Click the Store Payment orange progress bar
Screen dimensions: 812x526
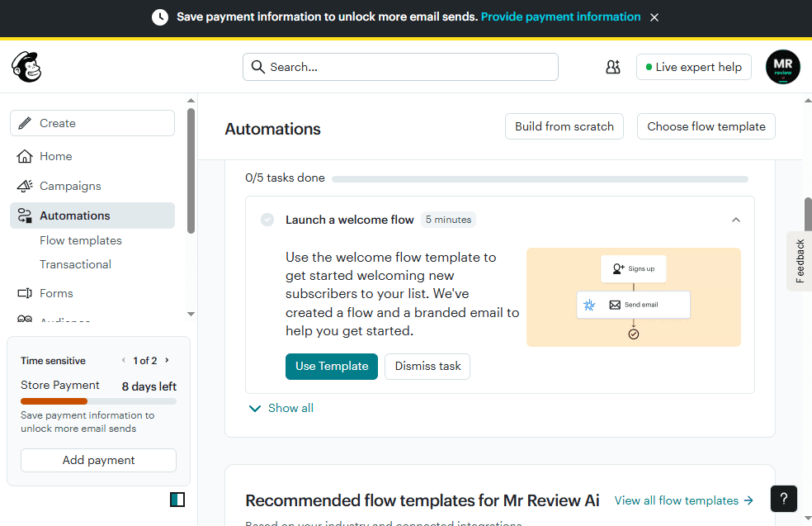pos(54,401)
